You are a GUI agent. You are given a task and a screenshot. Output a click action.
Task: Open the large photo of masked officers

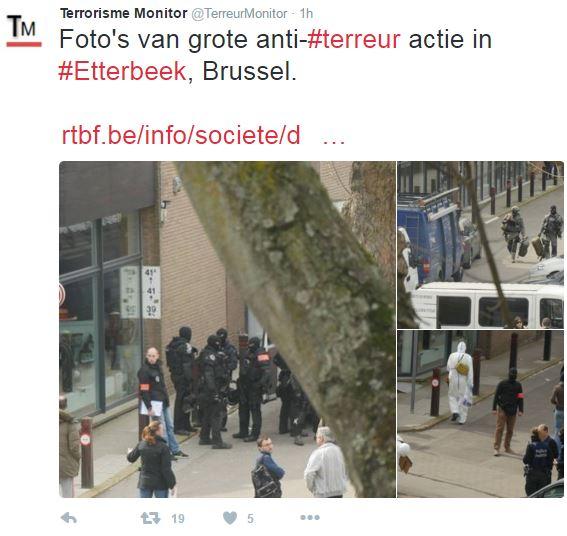point(227,329)
